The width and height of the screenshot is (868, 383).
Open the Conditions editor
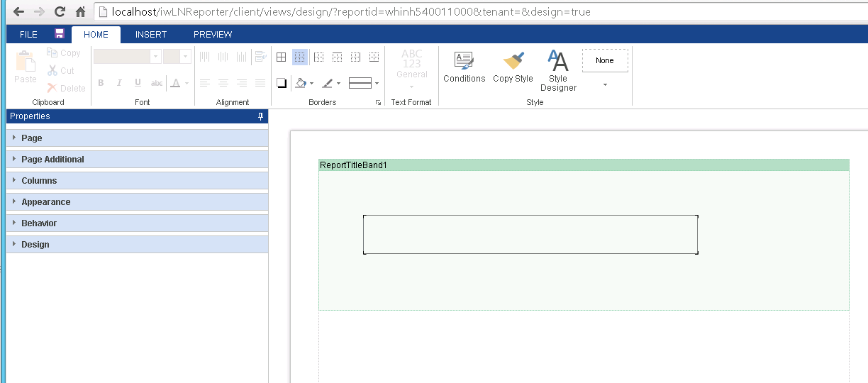coord(464,67)
